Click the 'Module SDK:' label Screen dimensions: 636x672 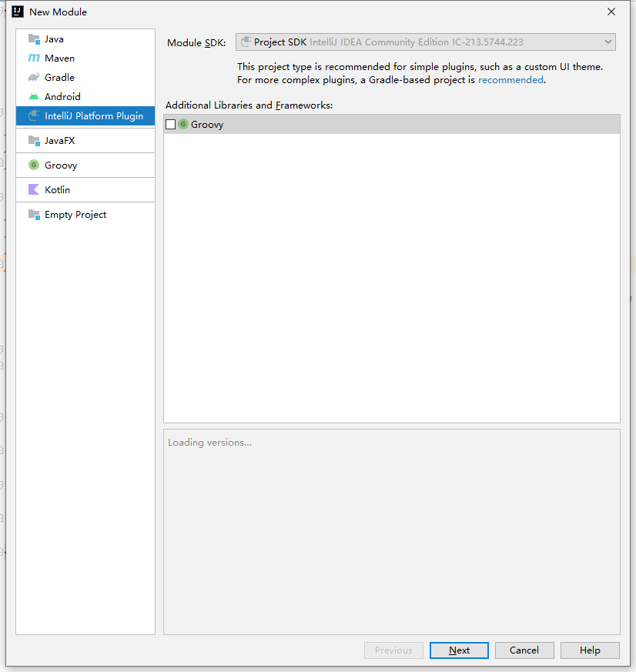tap(196, 43)
